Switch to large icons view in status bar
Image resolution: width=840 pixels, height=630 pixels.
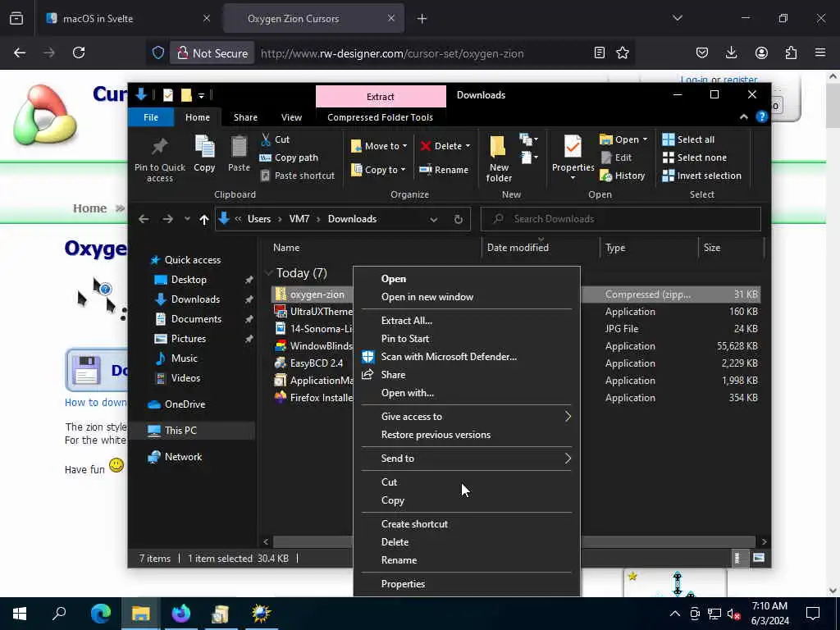759,558
